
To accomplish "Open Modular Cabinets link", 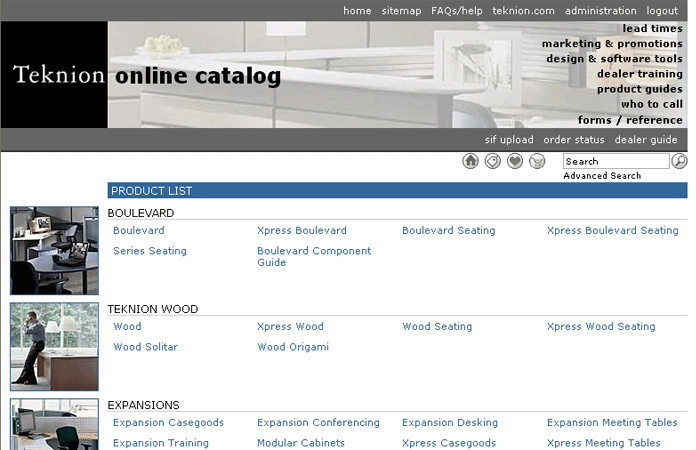I will (x=301, y=443).
